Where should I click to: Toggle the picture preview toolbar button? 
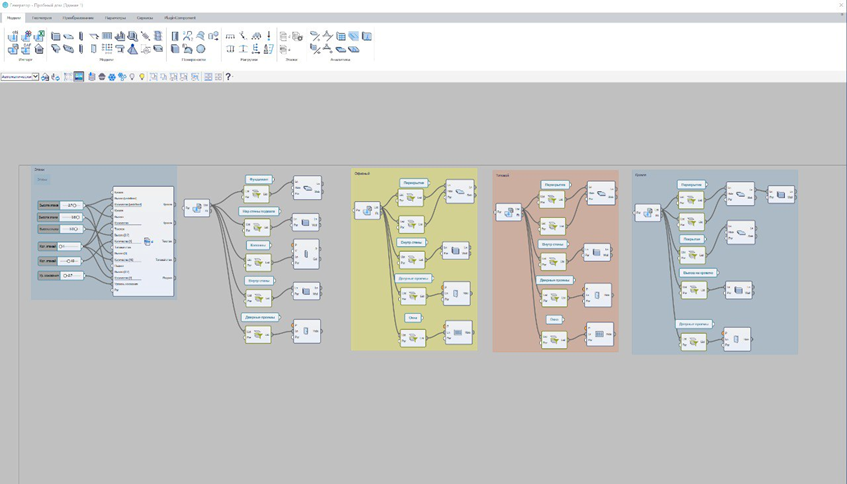79,77
